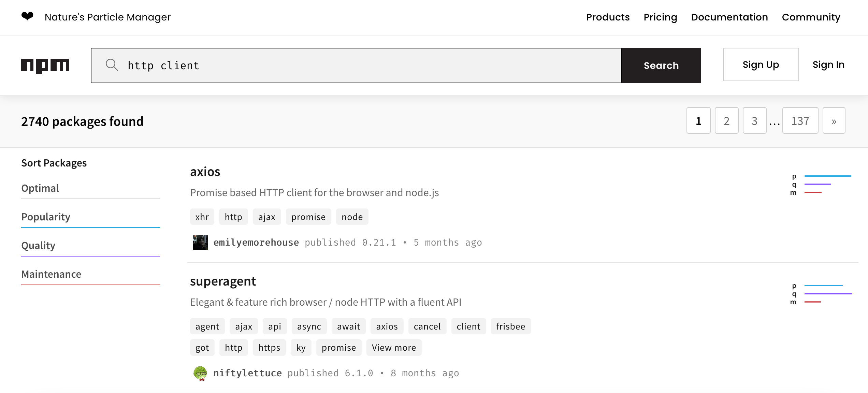The width and height of the screenshot is (868, 393).
Task: Click the black heart icon
Action: 27,16
